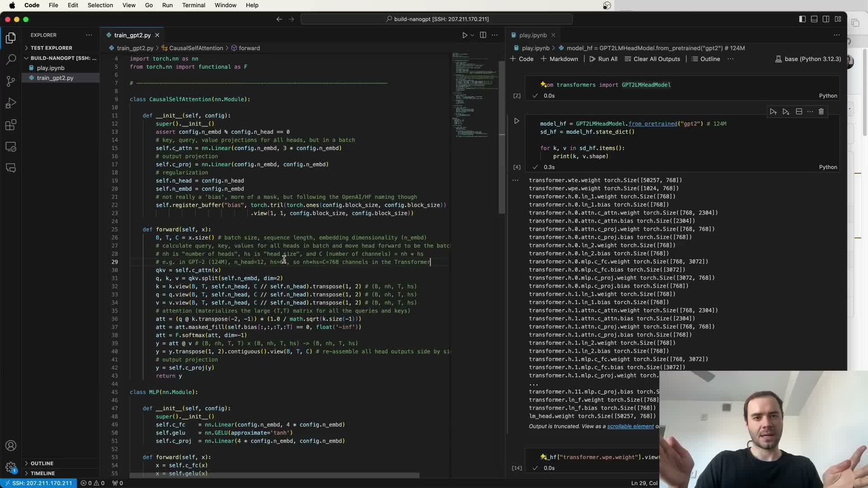Switch to the play.ipynb tab
This screenshot has height=488, width=868.
click(x=533, y=35)
